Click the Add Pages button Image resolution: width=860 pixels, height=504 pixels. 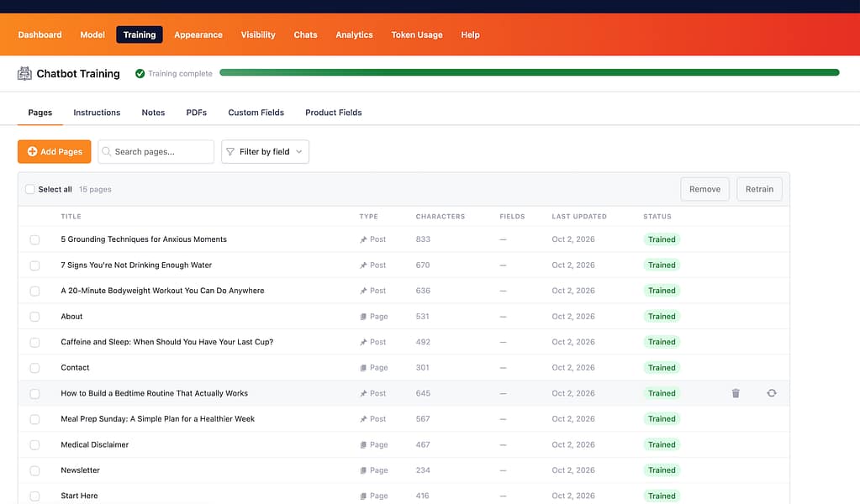[x=55, y=152]
